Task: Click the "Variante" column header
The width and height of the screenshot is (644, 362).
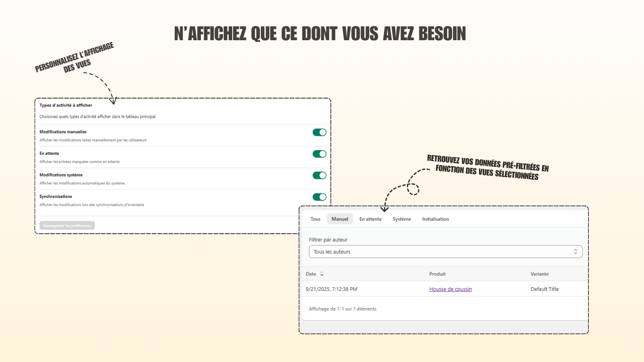Action: click(539, 274)
